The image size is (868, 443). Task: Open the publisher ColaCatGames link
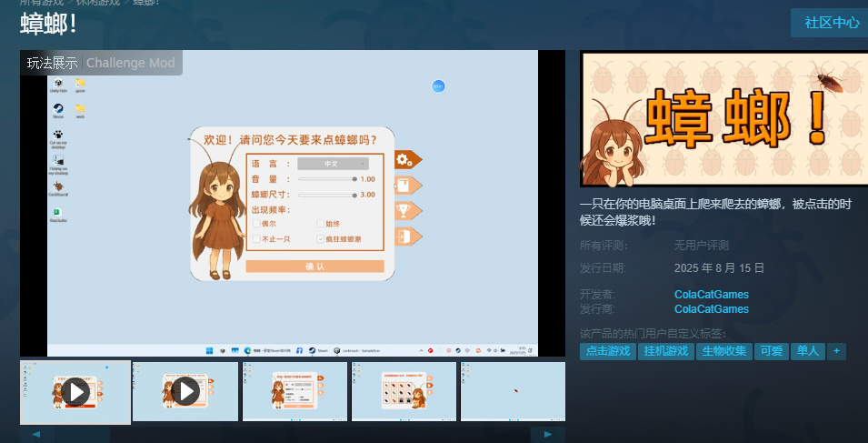point(712,309)
